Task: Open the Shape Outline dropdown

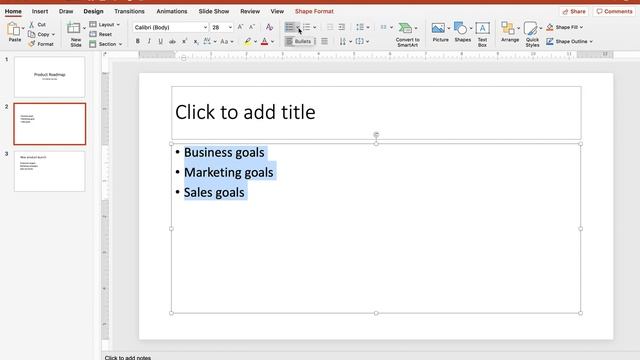Action: [569, 41]
